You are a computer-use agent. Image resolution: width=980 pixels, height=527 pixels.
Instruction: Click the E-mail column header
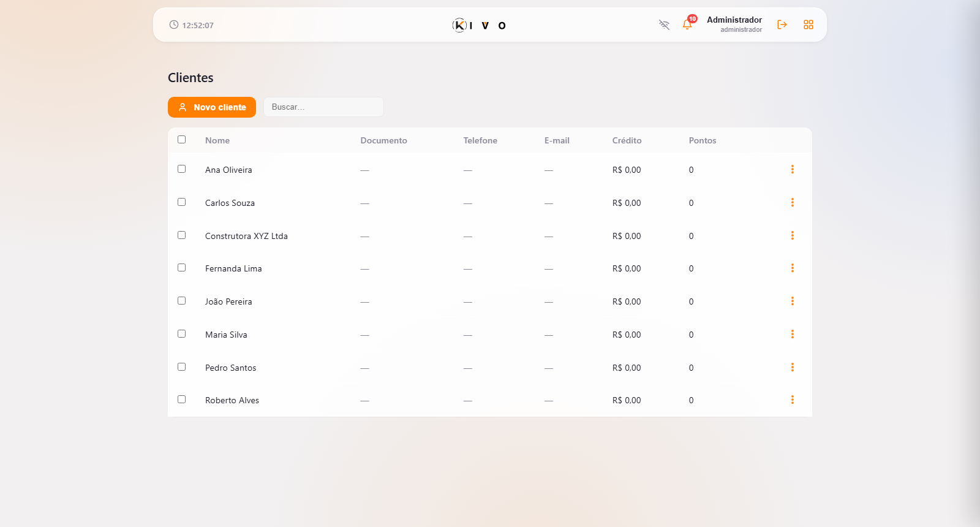[x=557, y=140]
